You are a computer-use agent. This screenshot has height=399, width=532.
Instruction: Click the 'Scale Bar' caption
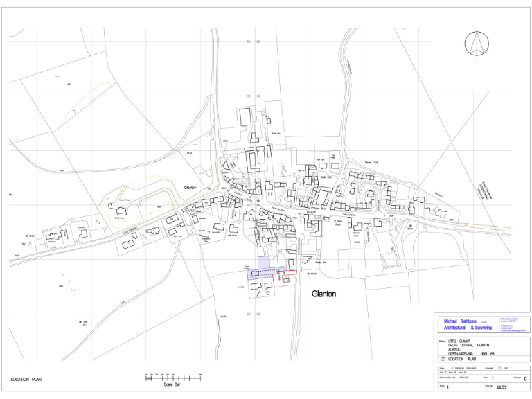pyautogui.click(x=172, y=384)
